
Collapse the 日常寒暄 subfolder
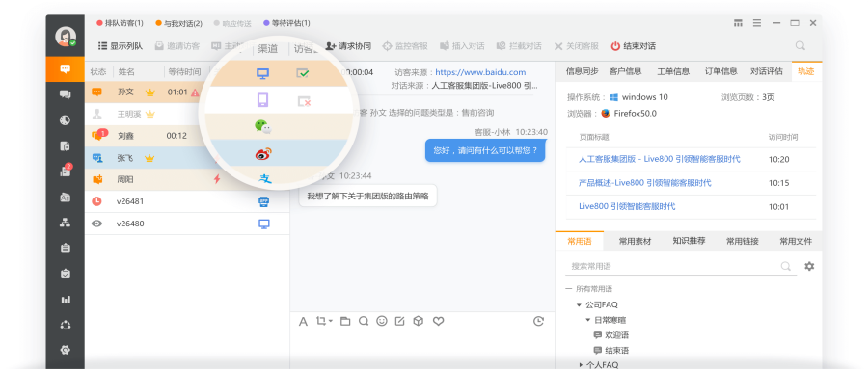pos(588,320)
